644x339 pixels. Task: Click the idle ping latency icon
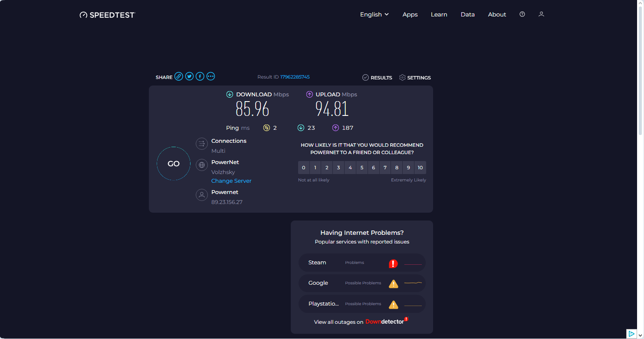(266, 128)
